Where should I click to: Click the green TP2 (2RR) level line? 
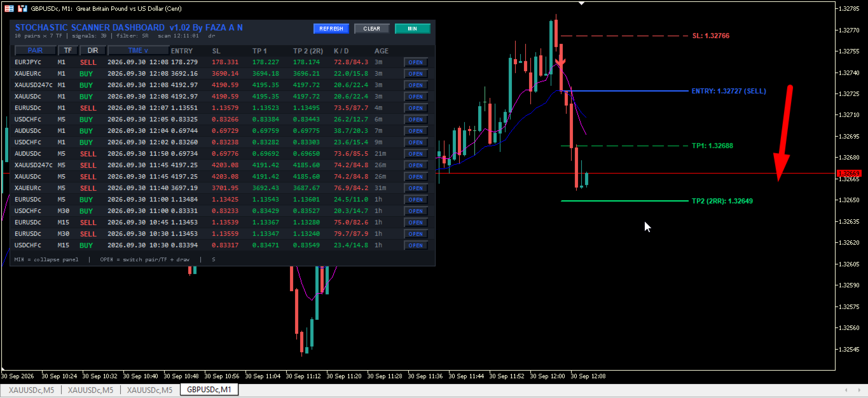[624, 201]
